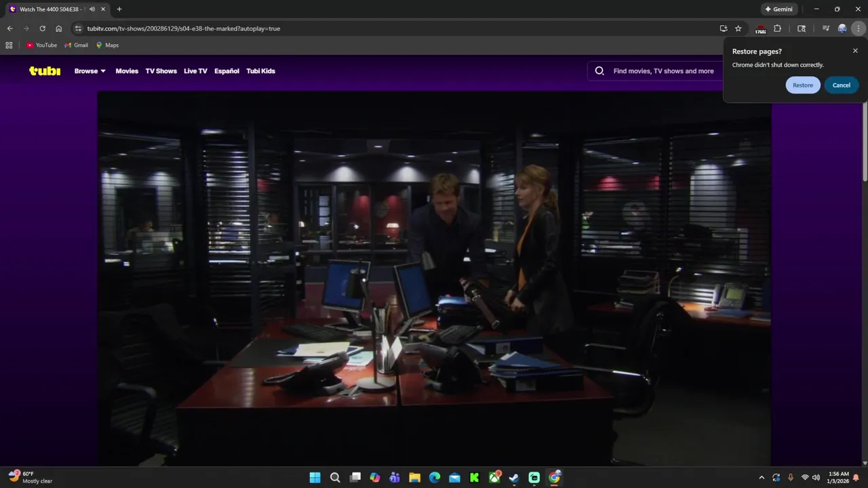868x488 pixels.
Task: Open the Xbox app on taskbar
Action: click(x=494, y=477)
